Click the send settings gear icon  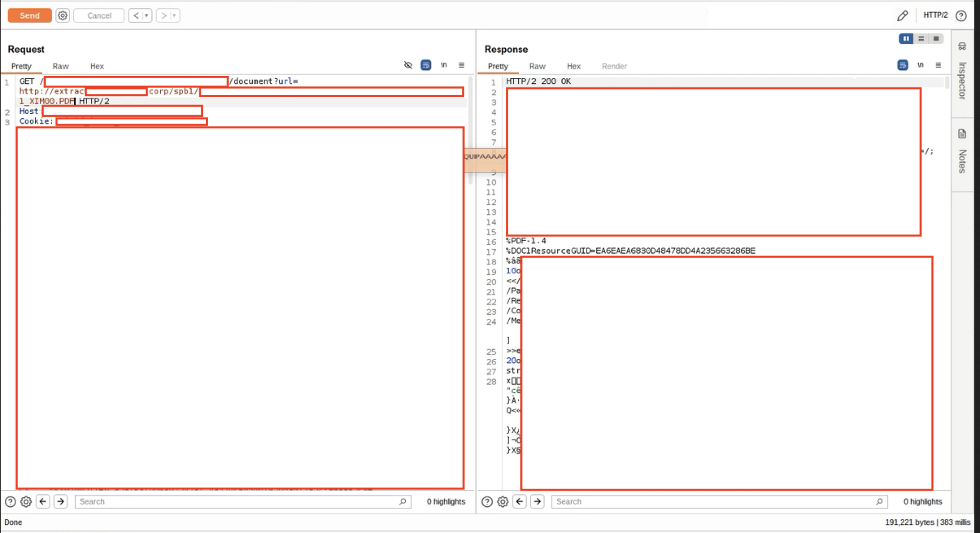click(x=62, y=15)
